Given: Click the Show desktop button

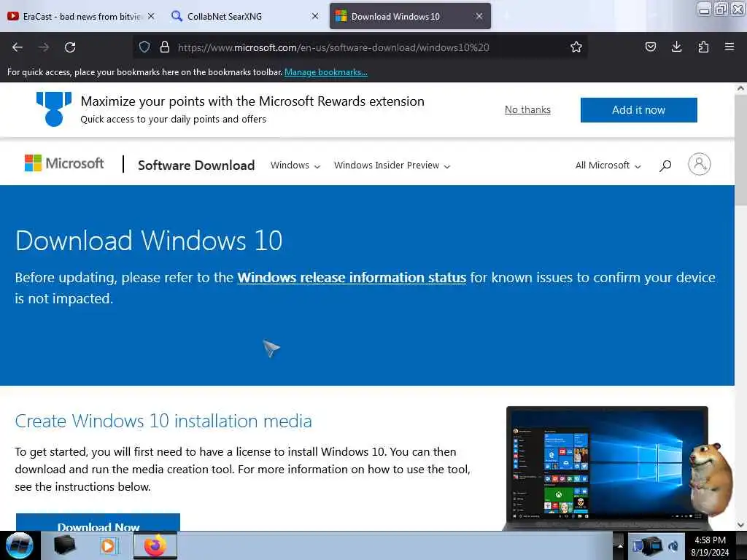Looking at the screenshot, I should [741, 545].
